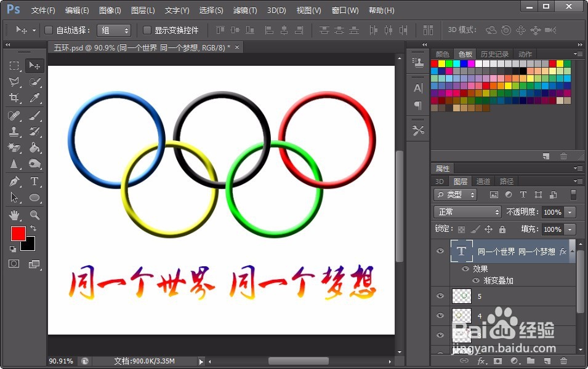Add a layer mask
Image resolution: width=588 pixels, height=369 pixels.
(x=497, y=361)
